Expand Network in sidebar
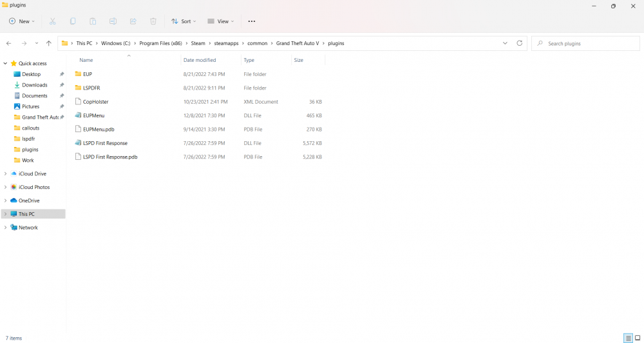Screen dimensions: 644x343 click(5, 228)
